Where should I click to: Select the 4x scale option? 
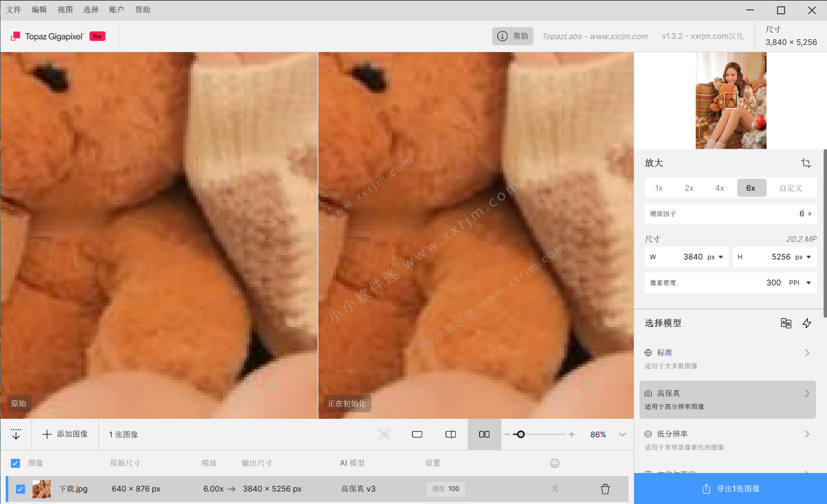[x=719, y=188]
